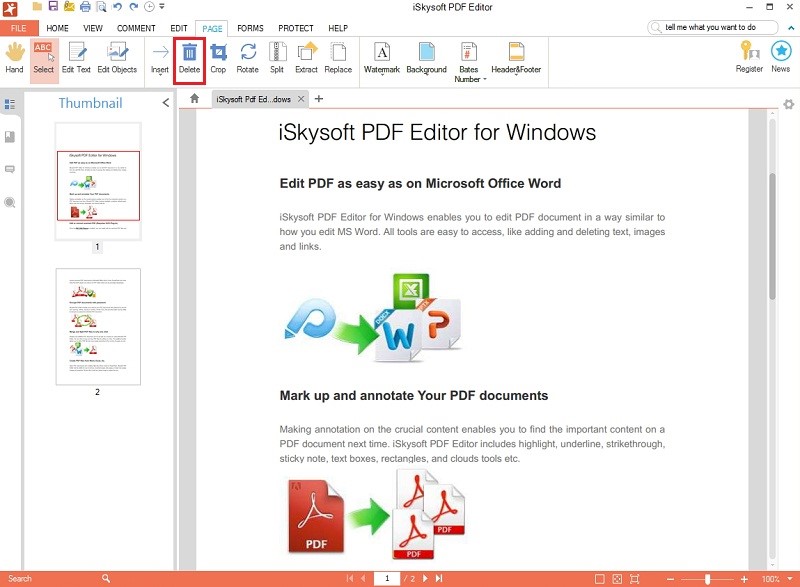
Task: Go to the Home start tab
Action: click(x=194, y=98)
